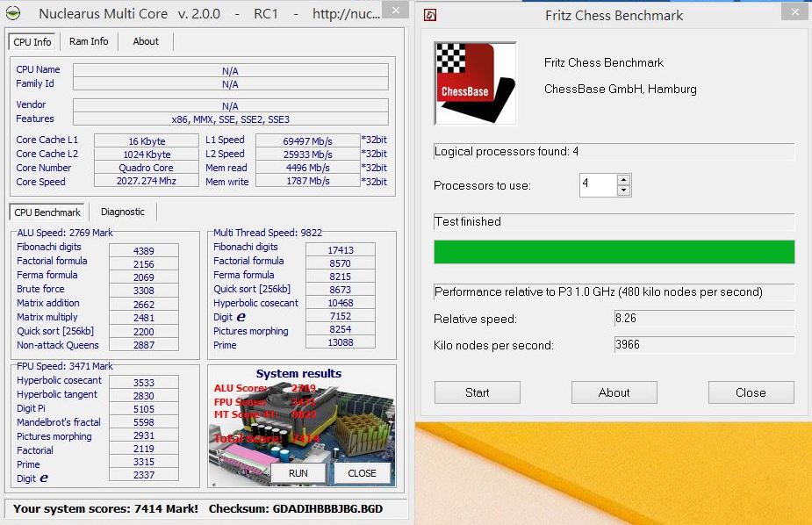Click the CPU Name field showing N/A
This screenshot has width=812, height=525.
point(231,70)
